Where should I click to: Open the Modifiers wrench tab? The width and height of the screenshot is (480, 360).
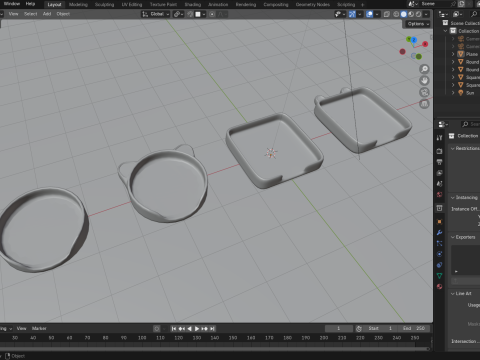439,233
